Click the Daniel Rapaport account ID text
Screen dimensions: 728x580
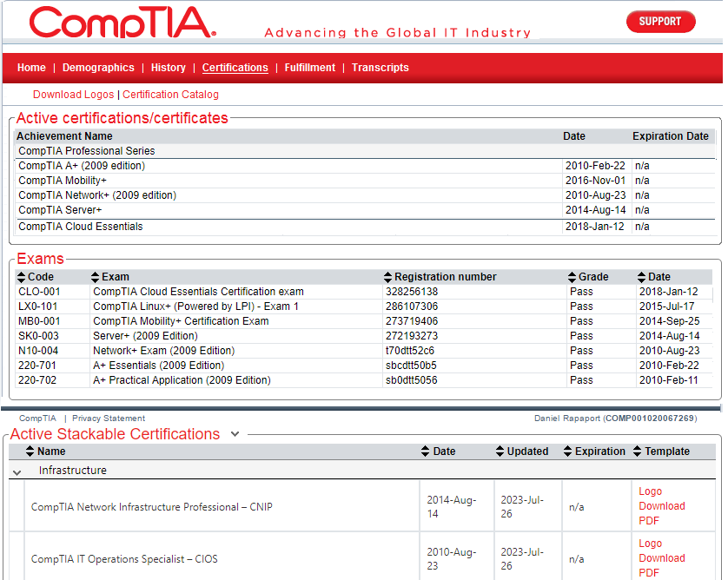point(616,419)
